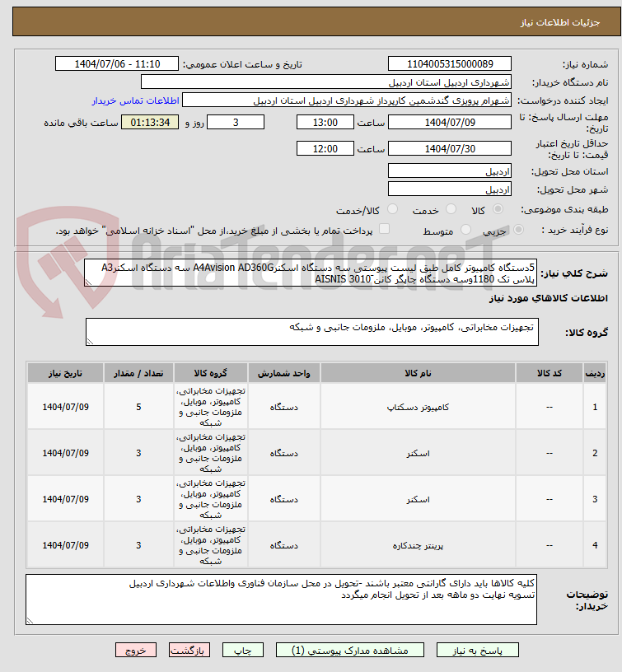Click the گروه کالا textarea
The height and width of the screenshot is (672, 622).
(x=312, y=332)
